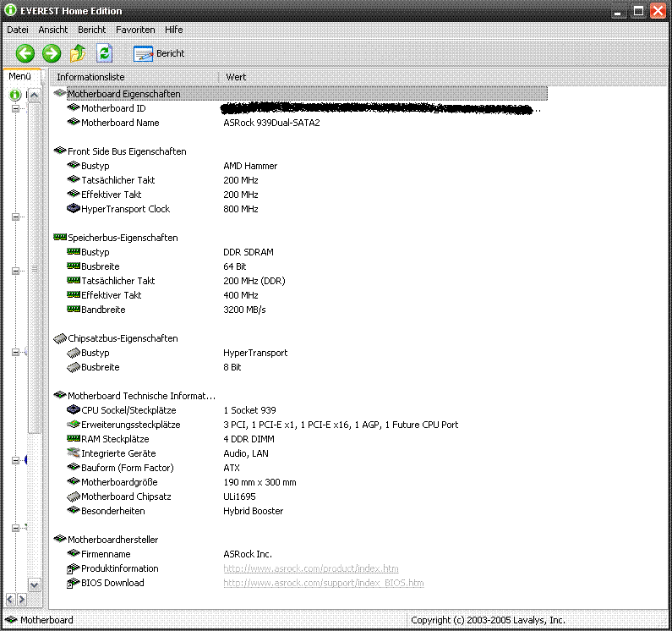
Task: Refresh the page with the refresh icon
Action: 104,53
